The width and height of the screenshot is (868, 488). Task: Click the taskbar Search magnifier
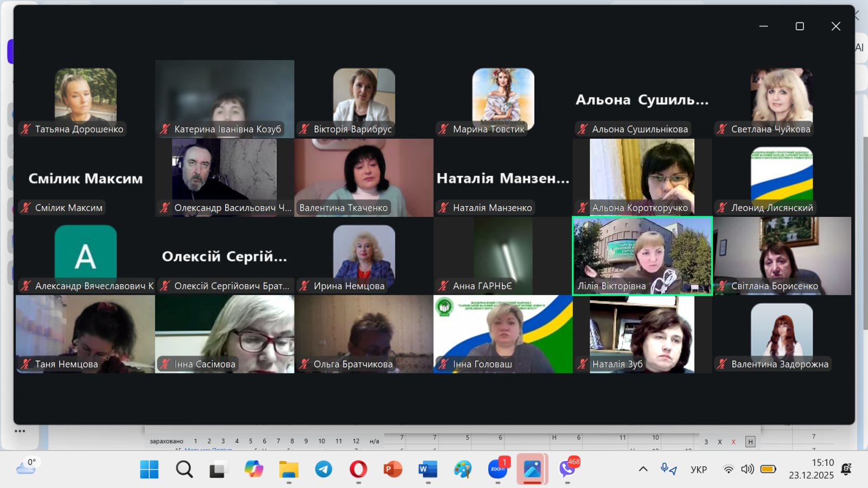click(x=184, y=469)
